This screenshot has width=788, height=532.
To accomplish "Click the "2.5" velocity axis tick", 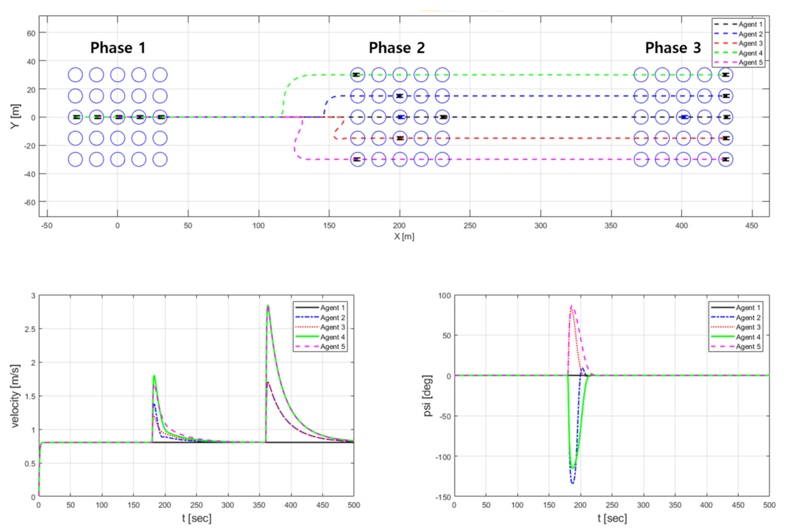I will [30, 329].
